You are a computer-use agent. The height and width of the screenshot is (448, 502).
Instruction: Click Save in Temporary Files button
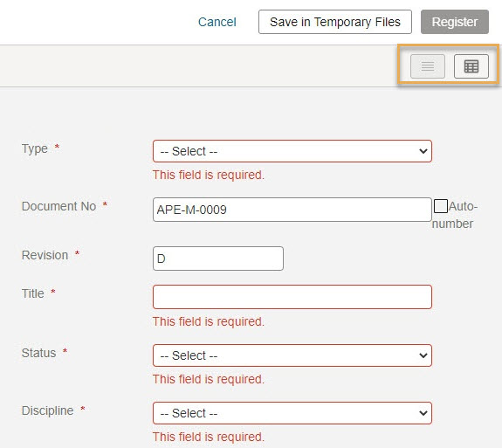tap(335, 22)
